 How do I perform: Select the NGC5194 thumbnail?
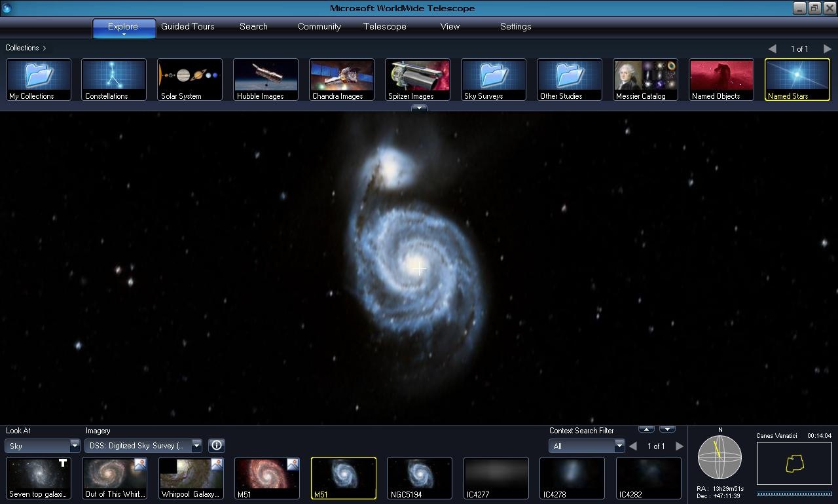420,478
